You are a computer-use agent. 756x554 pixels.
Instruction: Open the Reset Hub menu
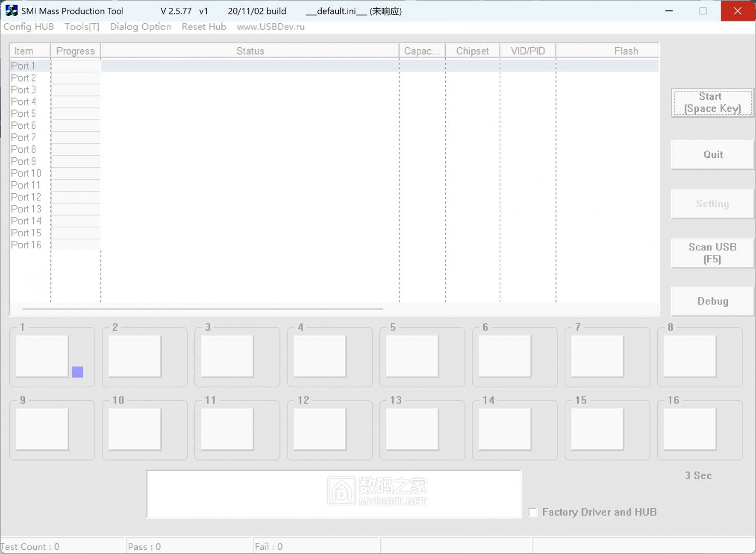204,27
